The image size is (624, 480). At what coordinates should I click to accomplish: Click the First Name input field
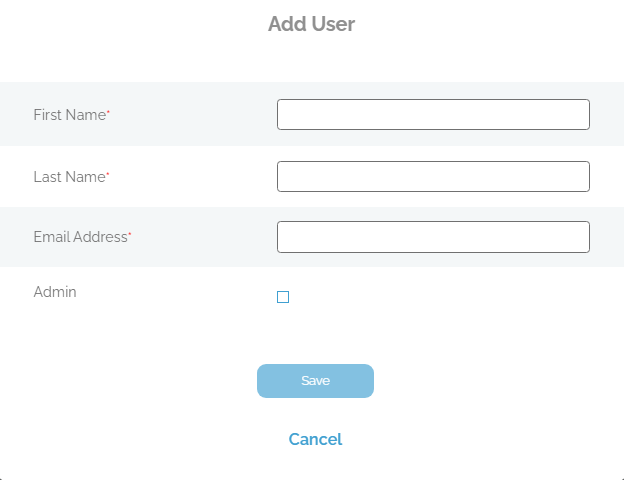coord(433,115)
